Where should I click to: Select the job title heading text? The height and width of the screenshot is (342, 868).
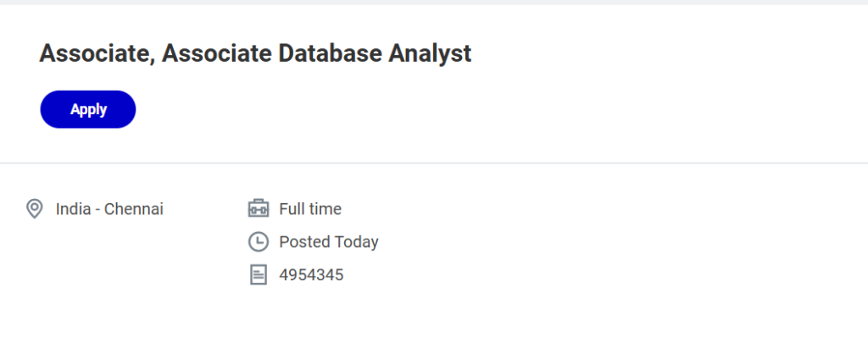tap(255, 53)
